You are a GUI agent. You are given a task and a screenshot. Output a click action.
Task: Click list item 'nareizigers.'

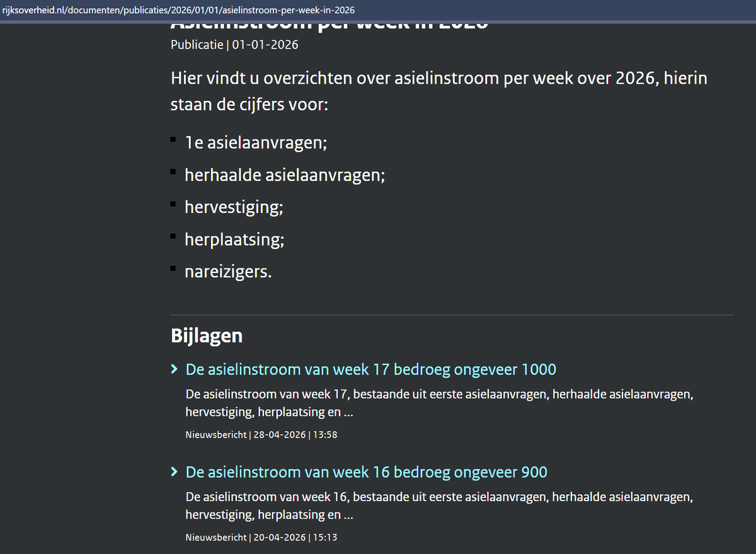click(228, 272)
